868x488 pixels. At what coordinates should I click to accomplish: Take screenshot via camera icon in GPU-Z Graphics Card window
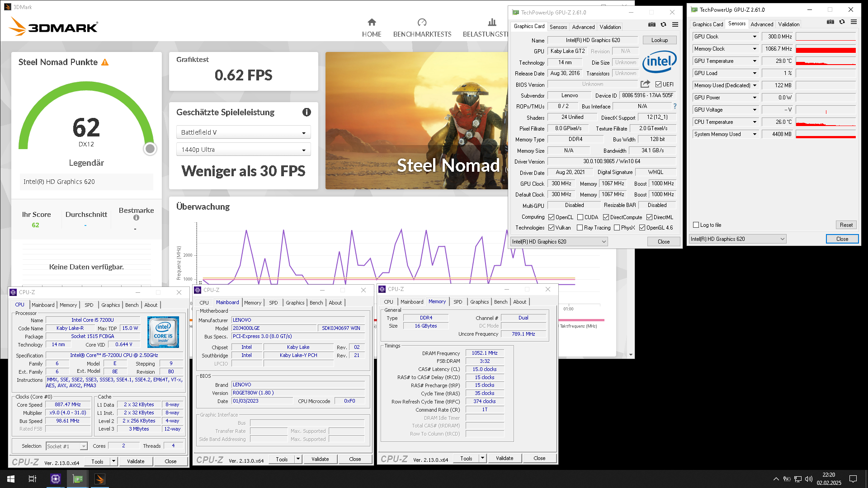tap(651, 24)
